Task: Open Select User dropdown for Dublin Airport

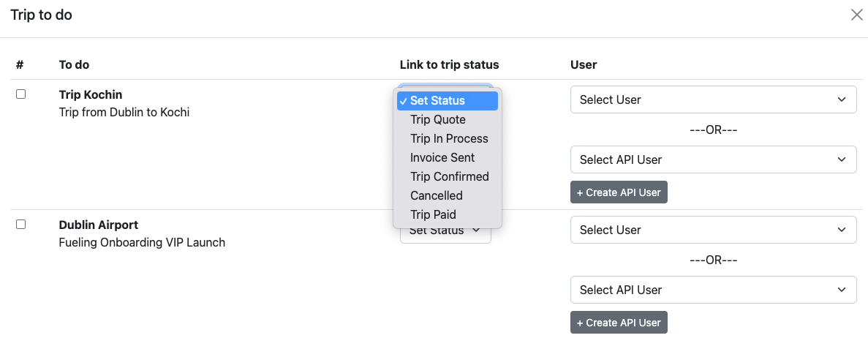Action: point(713,230)
